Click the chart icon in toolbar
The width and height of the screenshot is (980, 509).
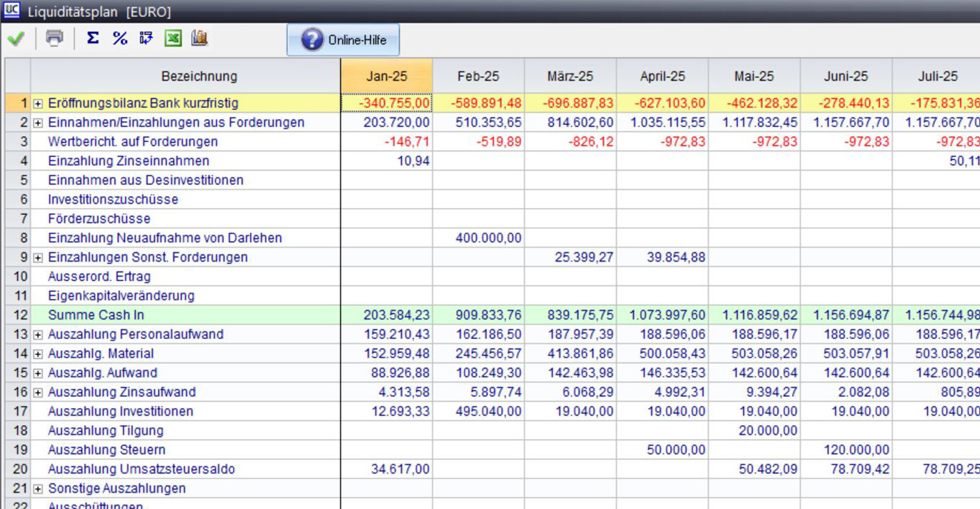199,39
